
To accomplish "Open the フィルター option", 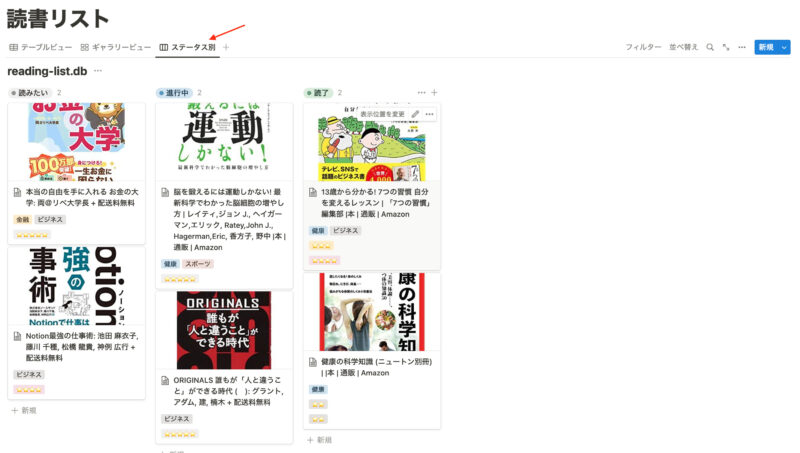I will click(x=643, y=47).
